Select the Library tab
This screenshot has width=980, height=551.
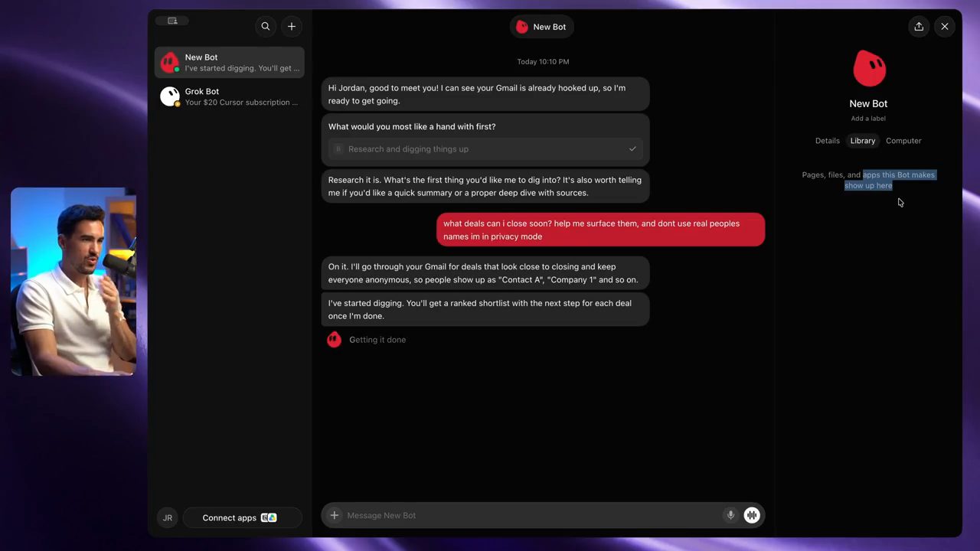click(863, 141)
